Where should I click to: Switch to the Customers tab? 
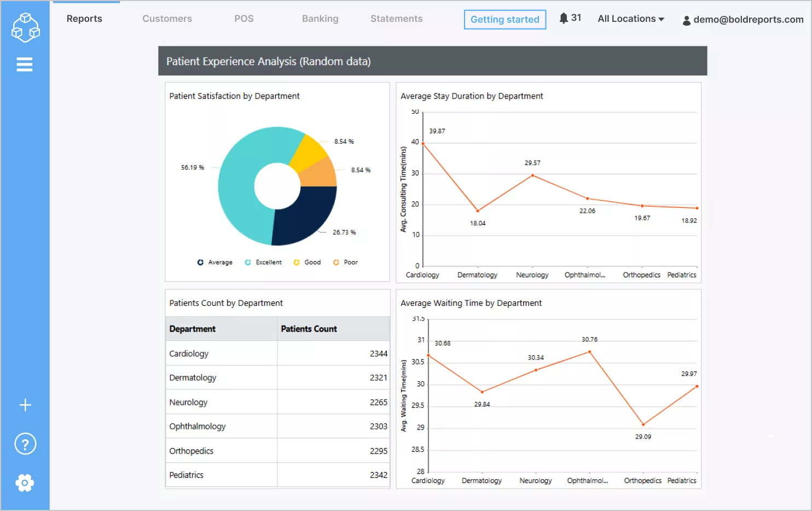pyautogui.click(x=167, y=18)
